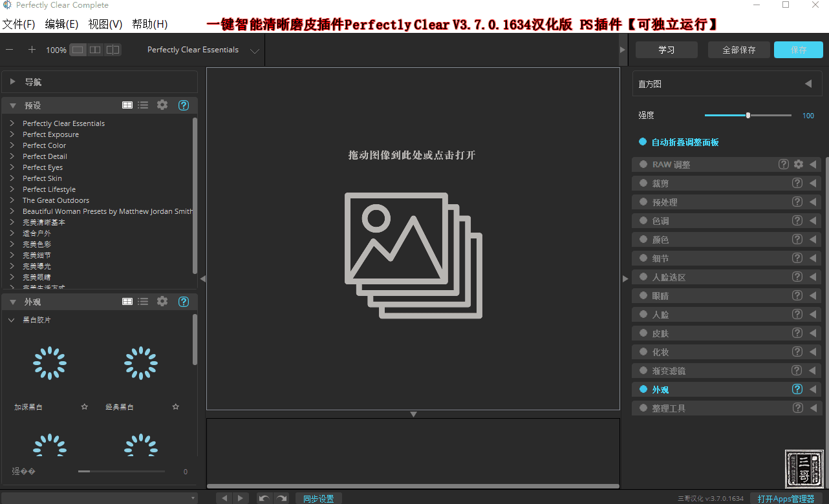Open the 帮助(H) menu
This screenshot has height=504, width=829.
[x=149, y=24]
